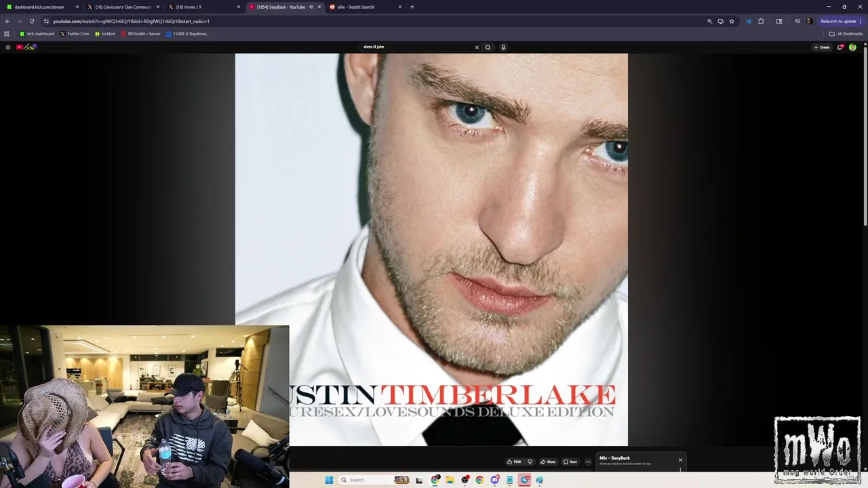Open kick dashboard bookmark
868x488 pixels.
(37, 34)
